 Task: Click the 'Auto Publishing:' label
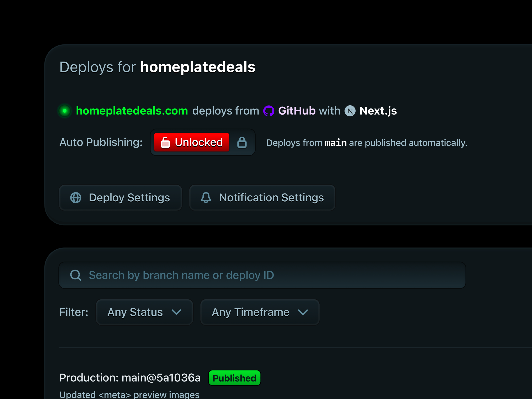point(101,142)
